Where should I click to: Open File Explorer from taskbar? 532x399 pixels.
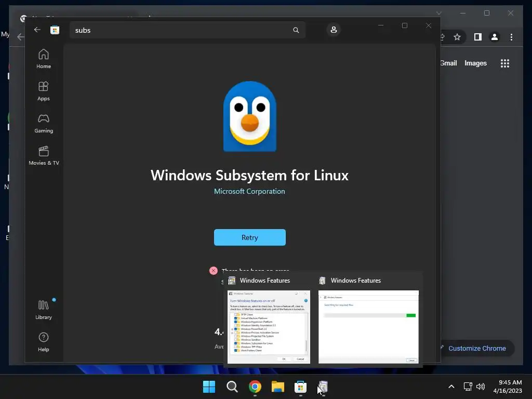coord(278,387)
